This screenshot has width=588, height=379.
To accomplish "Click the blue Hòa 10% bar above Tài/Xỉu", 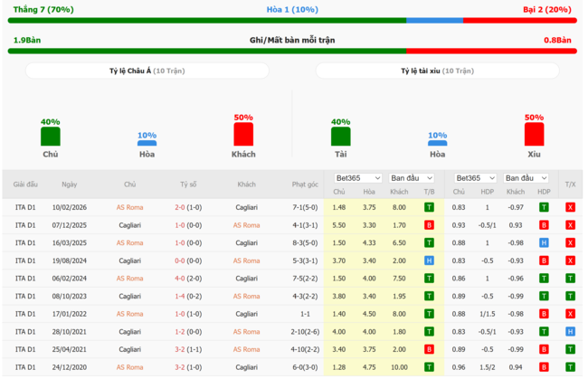I will 437,143.
